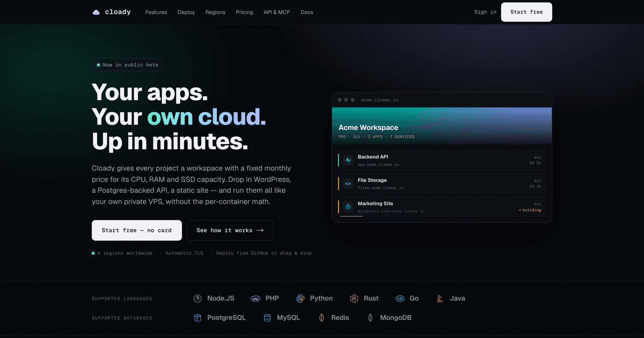Click the Redis database icon
Screen dimensions: 644x338
(x=321, y=318)
